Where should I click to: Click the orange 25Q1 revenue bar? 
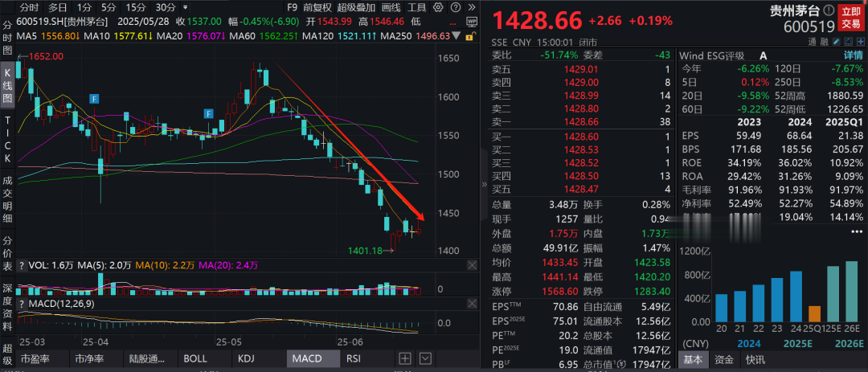tap(813, 314)
